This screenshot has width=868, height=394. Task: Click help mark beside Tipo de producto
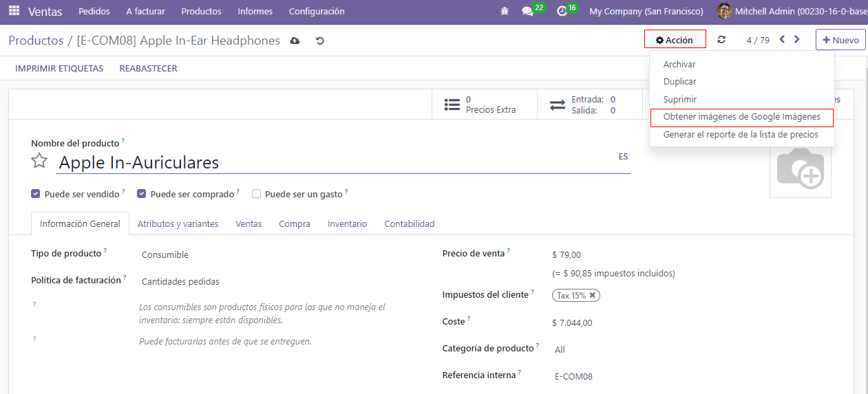click(x=106, y=251)
